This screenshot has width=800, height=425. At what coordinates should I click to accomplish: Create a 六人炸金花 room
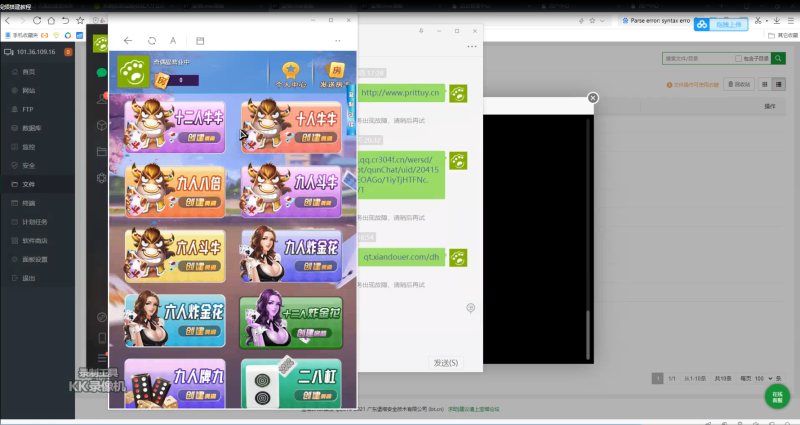click(200, 331)
